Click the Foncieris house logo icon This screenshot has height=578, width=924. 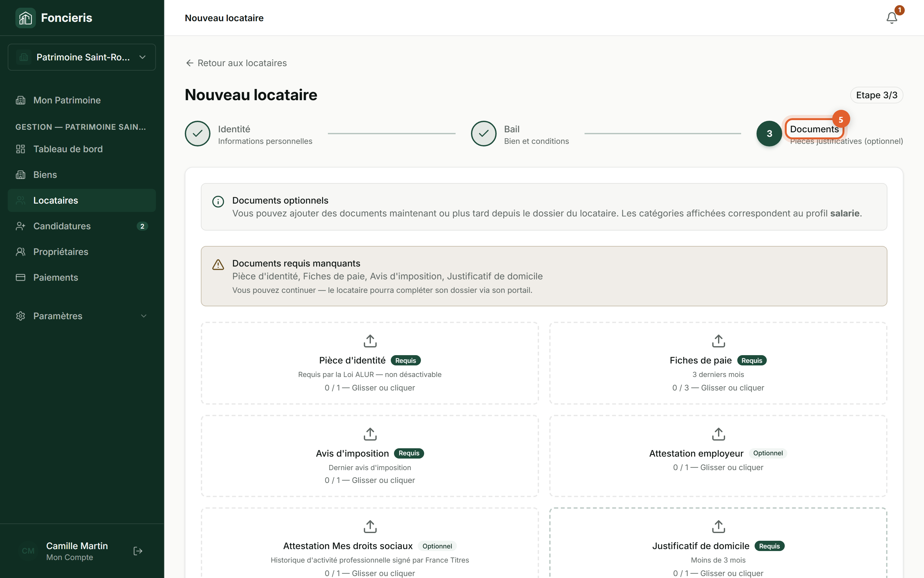click(x=26, y=18)
